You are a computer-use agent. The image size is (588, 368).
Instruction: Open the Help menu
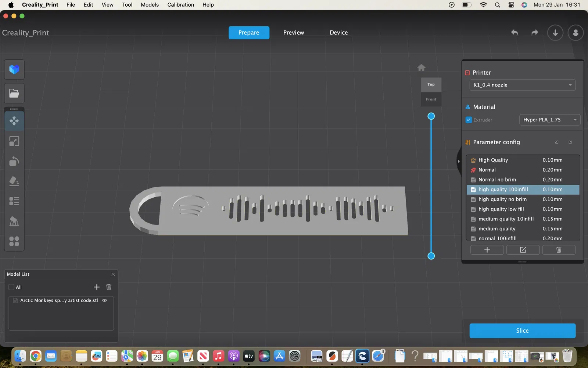coord(208,5)
